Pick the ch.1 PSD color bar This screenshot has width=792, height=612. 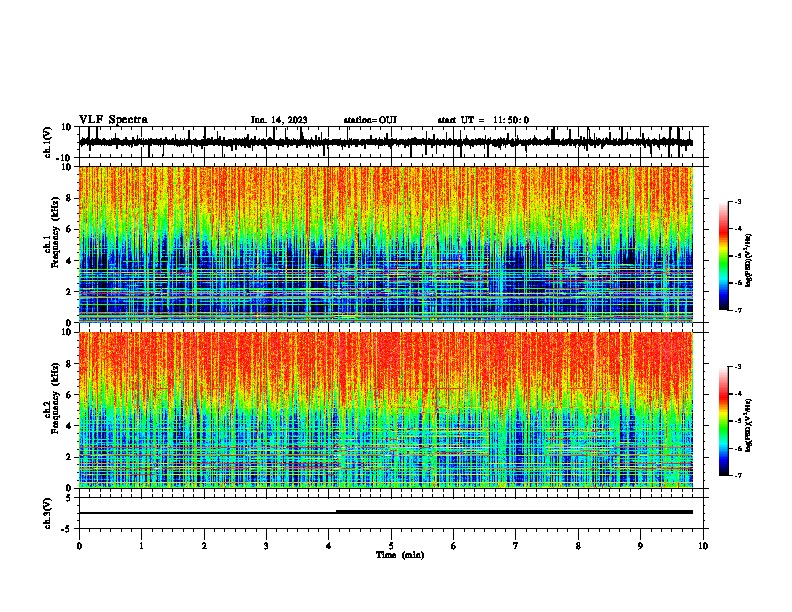pos(724,256)
